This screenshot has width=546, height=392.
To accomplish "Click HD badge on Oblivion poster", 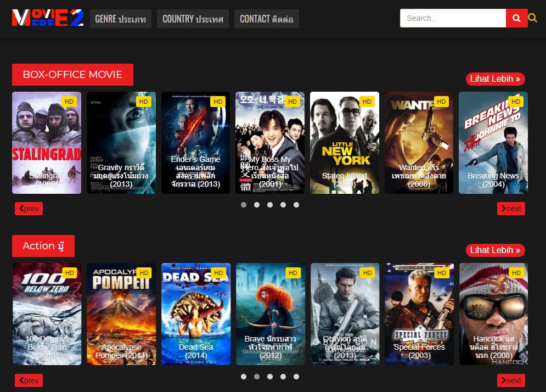I will point(368,273).
